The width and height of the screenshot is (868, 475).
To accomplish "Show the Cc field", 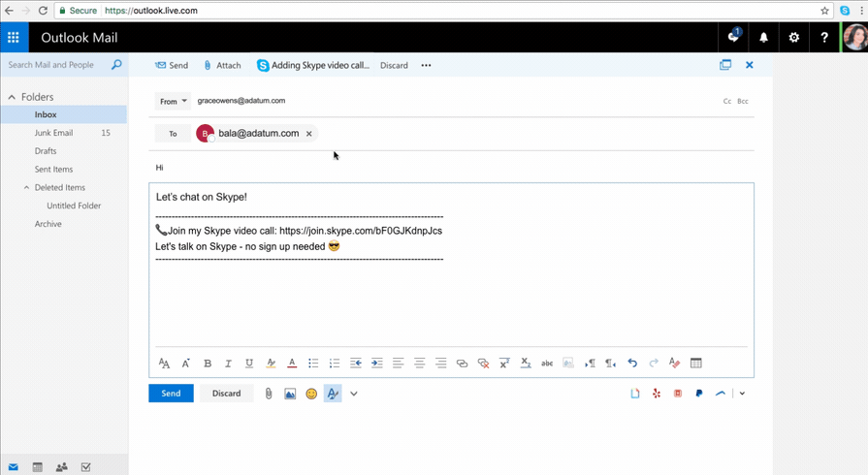I will pyautogui.click(x=727, y=102).
